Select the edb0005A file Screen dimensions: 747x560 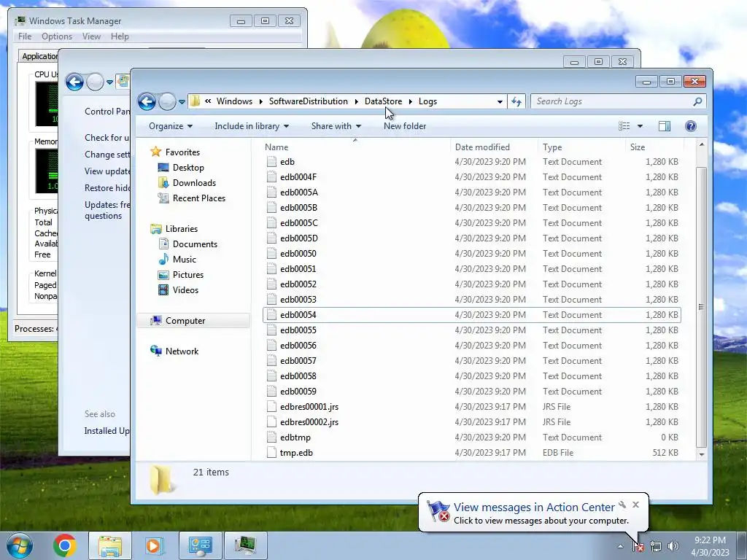472,192
